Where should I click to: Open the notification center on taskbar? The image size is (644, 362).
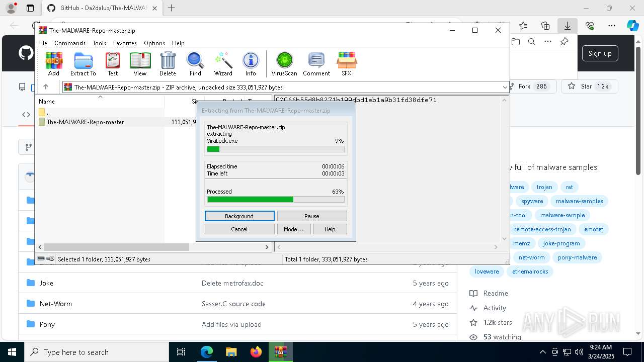coord(628,352)
